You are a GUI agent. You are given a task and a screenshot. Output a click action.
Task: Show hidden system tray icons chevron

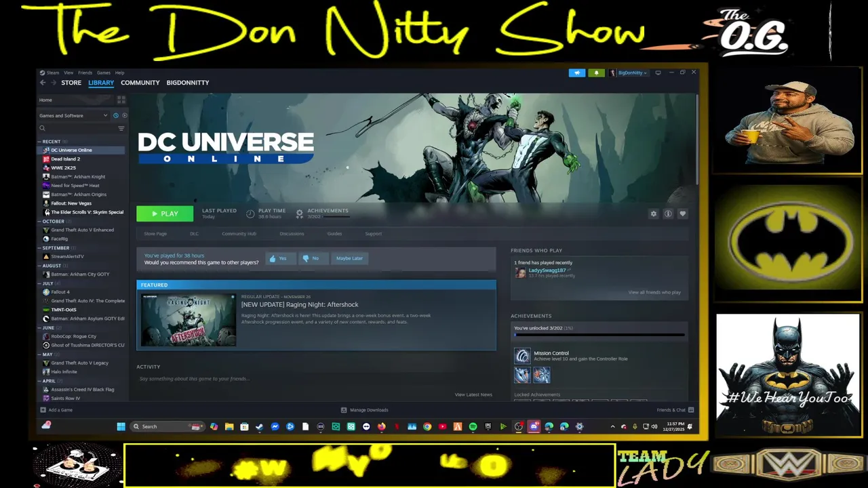613,426
